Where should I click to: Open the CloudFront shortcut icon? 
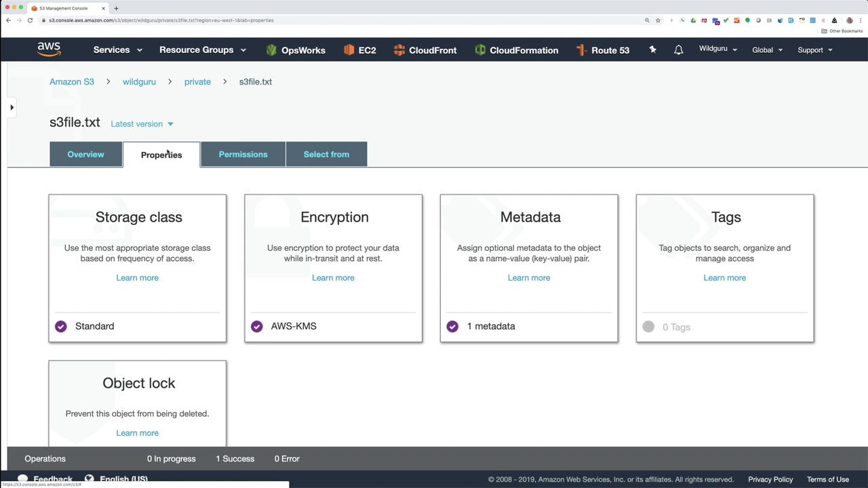tap(399, 50)
